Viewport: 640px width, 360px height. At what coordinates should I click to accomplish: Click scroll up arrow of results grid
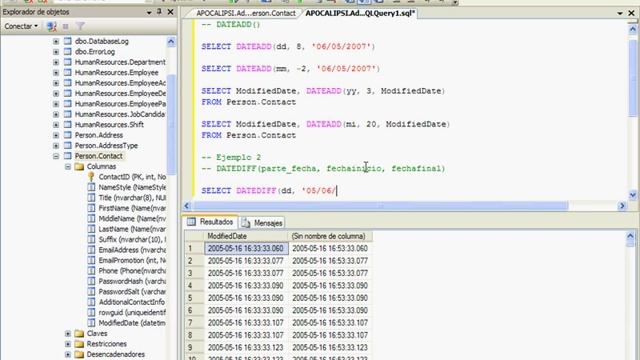click(630, 236)
